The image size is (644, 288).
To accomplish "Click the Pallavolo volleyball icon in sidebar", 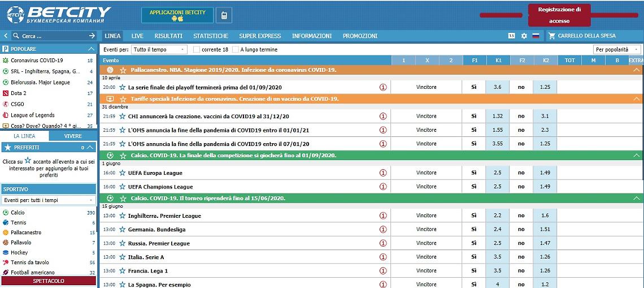I will click(5, 243).
